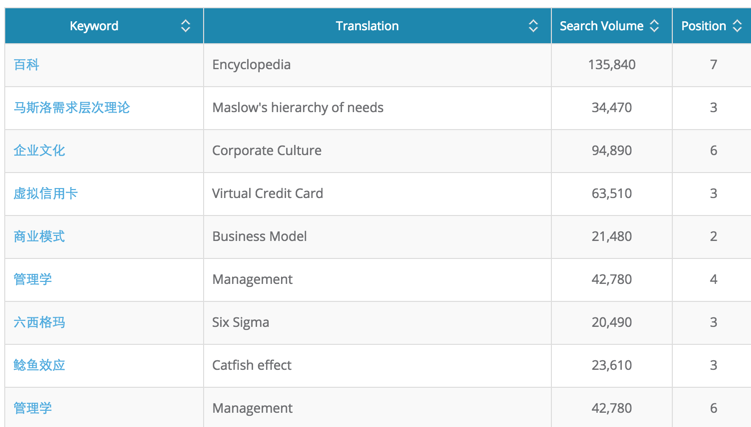751x427 pixels.
Task: Select the Virtual Credit Card cell
Action: (x=268, y=194)
